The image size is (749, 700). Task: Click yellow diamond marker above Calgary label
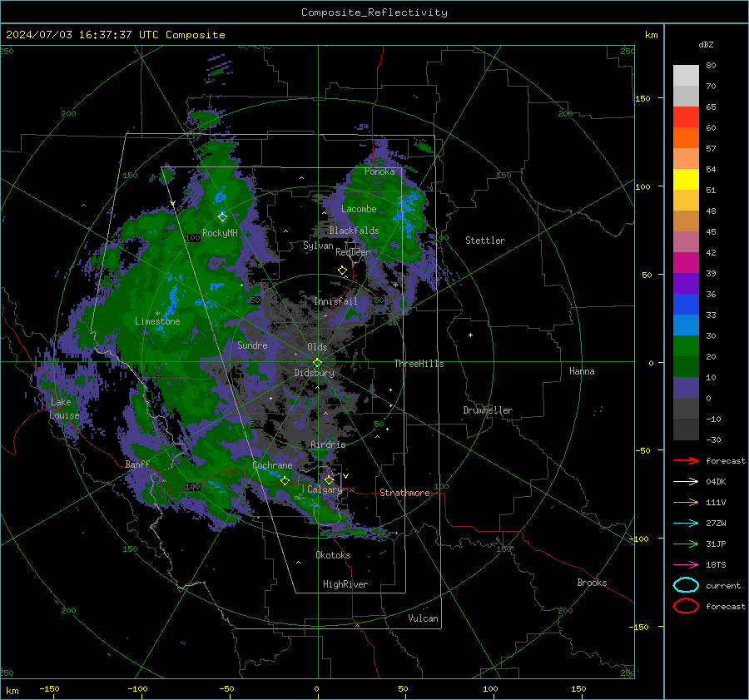pyautogui.click(x=329, y=479)
